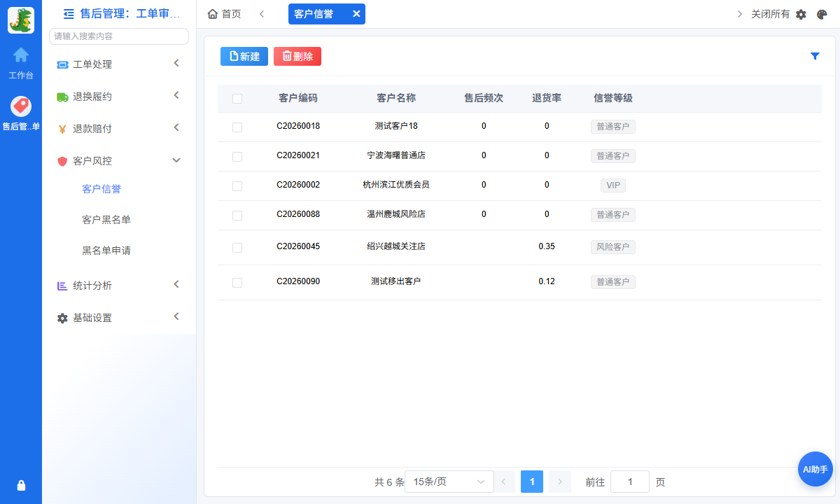This screenshot has height=504, width=840.
Task: Click the 信誉等级 column header
Action: [x=613, y=98]
